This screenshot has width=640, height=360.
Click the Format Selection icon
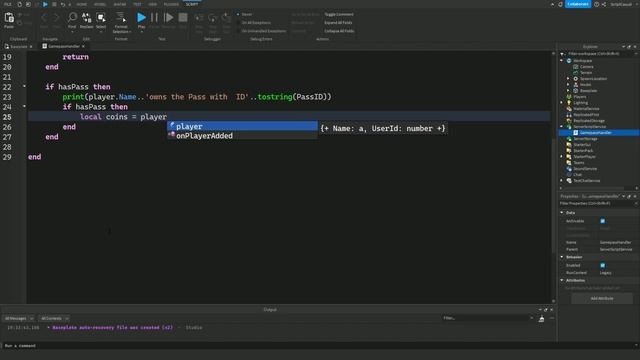tap(121, 18)
